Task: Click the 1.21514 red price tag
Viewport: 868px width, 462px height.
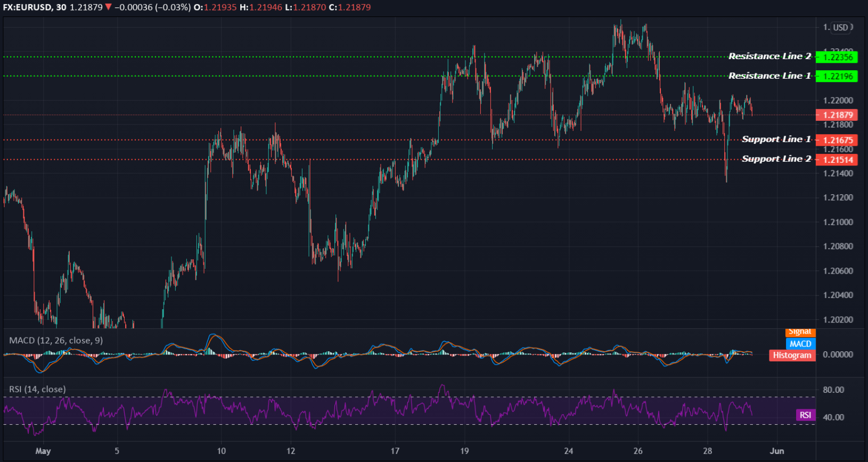Action: (837, 160)
